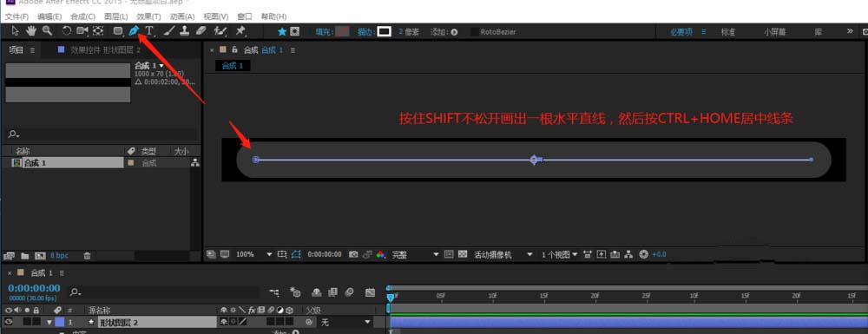Viewport: 868px width, 334px height.
Task: Click the composition flowchart icon in viewer
Action: (x=628, y=254)
